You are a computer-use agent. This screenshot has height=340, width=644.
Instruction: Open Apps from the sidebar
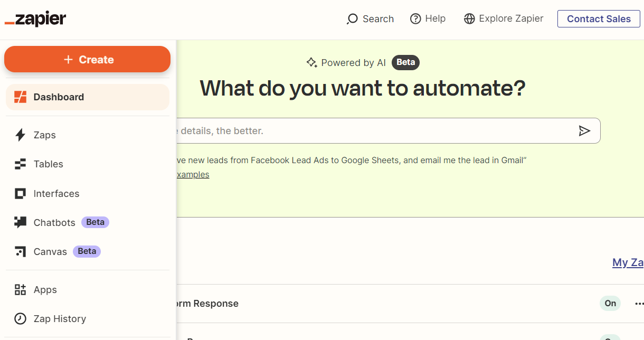coord(88,290)
